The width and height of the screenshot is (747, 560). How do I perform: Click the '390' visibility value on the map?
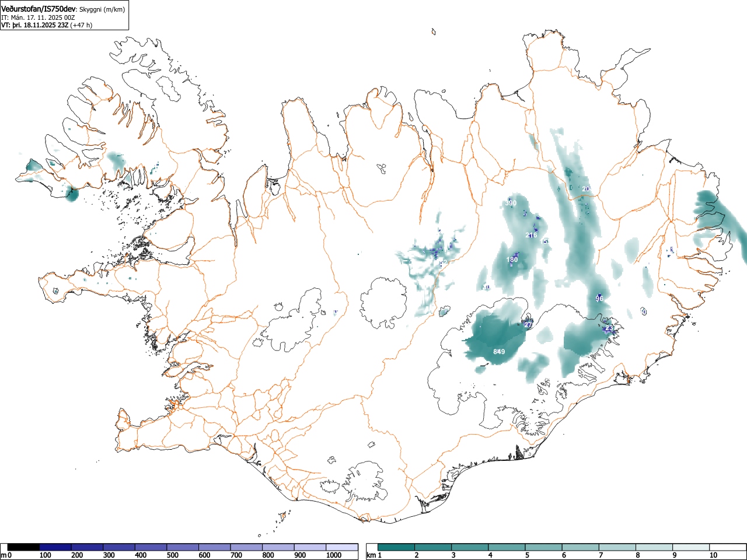click(x=511, y=203)
